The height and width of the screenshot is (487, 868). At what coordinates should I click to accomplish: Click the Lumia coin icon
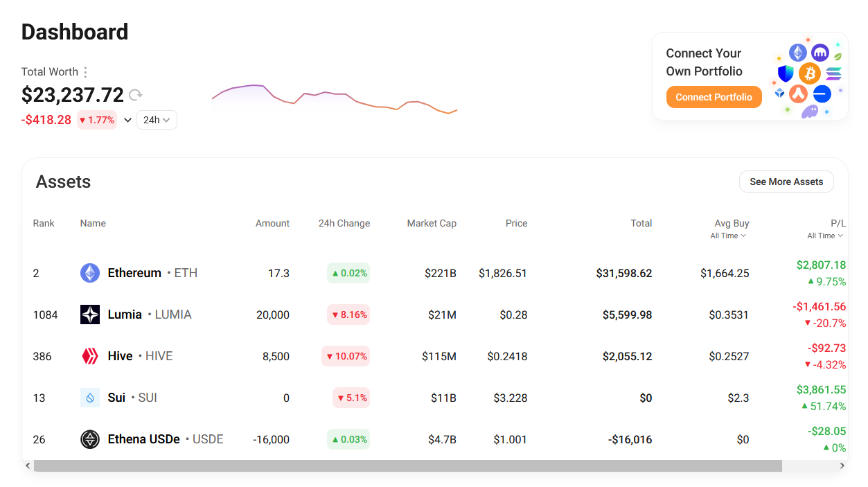click(90, 315)
